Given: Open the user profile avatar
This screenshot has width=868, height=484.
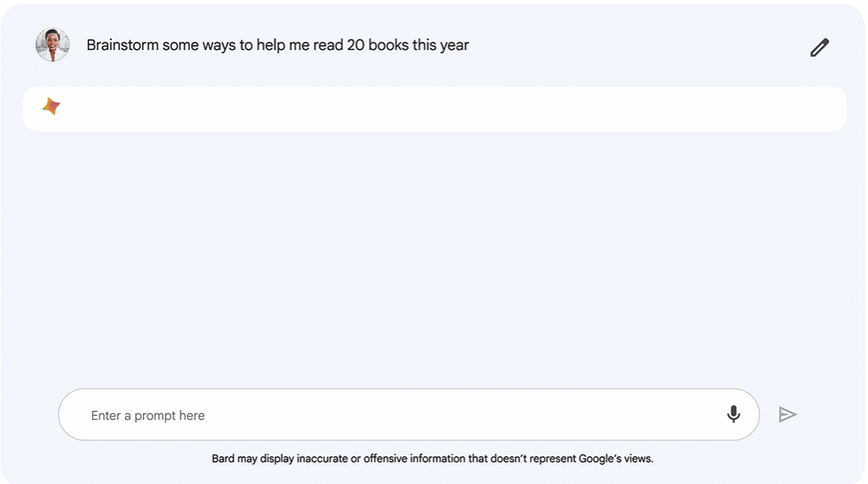Looking at the screenshot, I should pyautogui.click(x=53, y=45).
